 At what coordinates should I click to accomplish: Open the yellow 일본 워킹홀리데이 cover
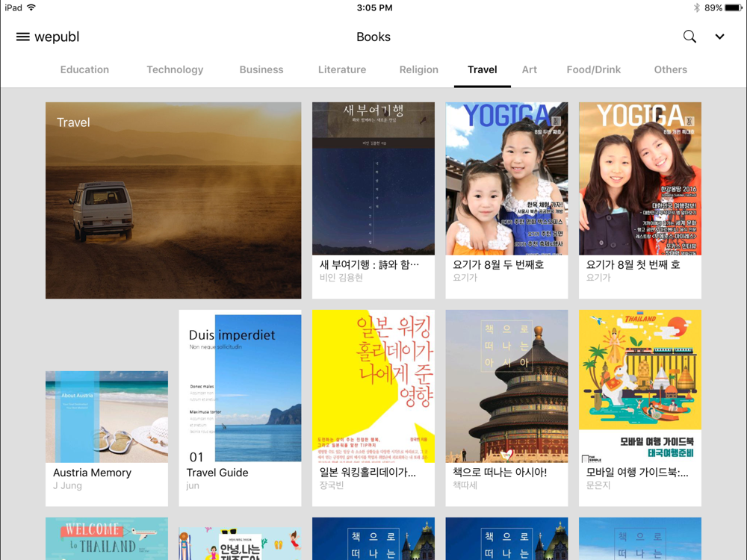pyautogui.click(x=373, y=386)
